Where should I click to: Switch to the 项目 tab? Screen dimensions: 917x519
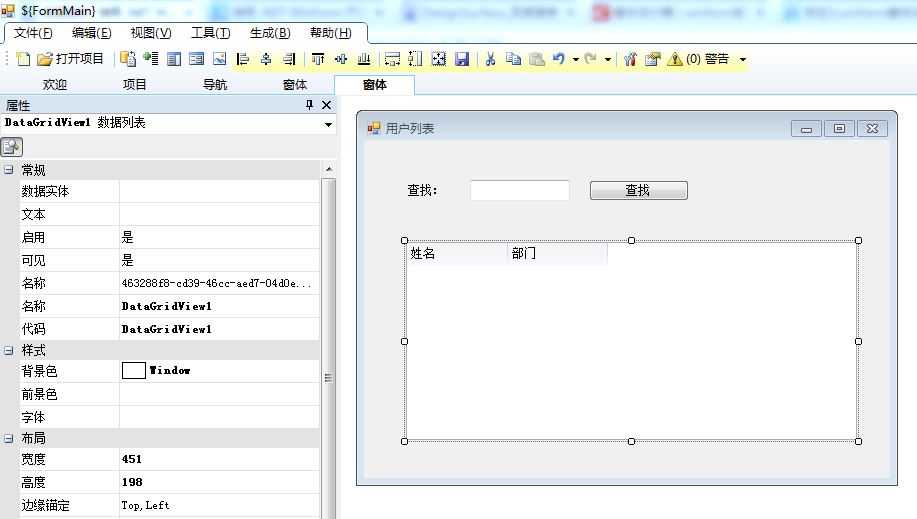pyautogui.click(x=135, y=85)
